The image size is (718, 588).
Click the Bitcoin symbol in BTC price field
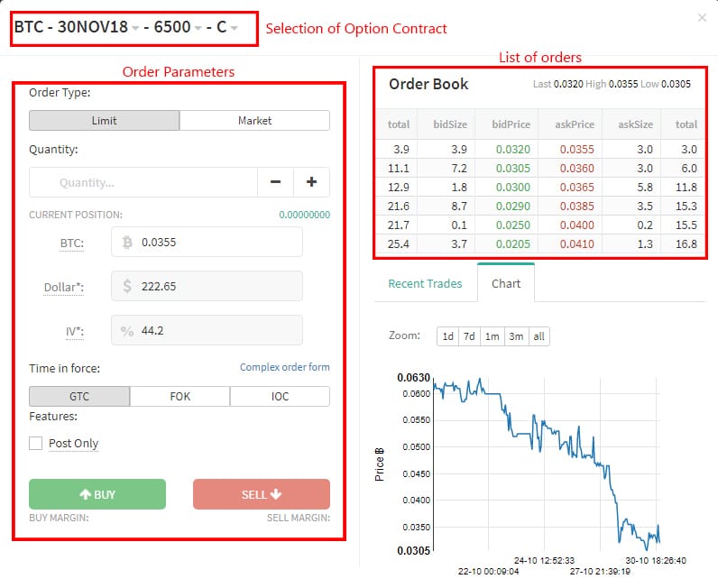127,242
